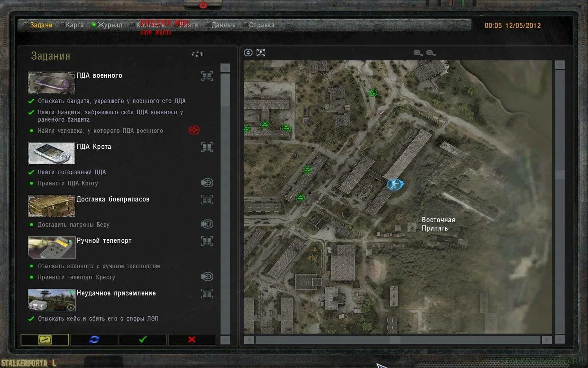Show Принести ПДА Кроту target on map
Image resolution: width=588 pixels, height=368 pixels.
207,183
